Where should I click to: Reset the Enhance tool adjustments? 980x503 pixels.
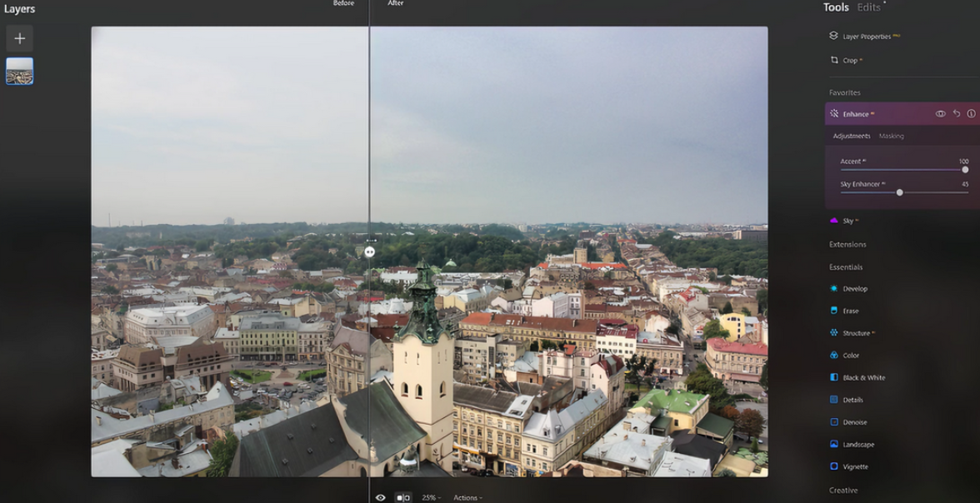click(x=957, y=114)
